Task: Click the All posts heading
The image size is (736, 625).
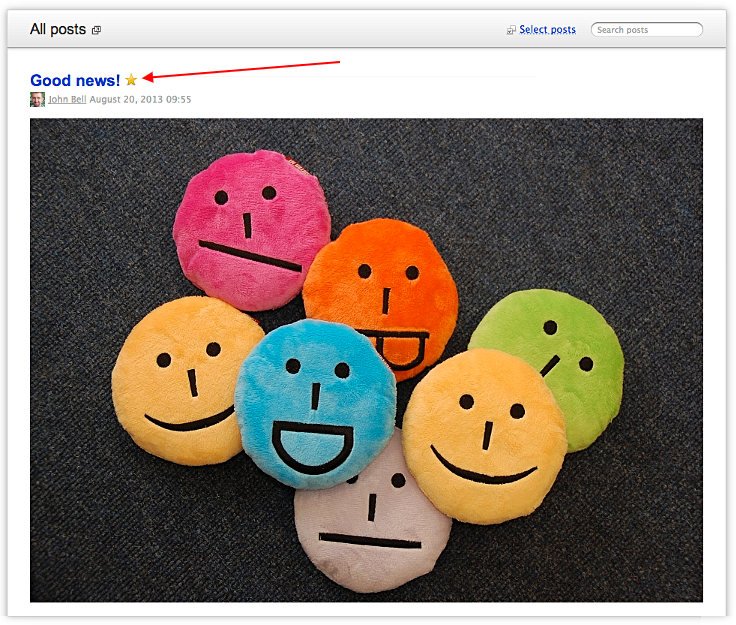Action: click(57, 29)
